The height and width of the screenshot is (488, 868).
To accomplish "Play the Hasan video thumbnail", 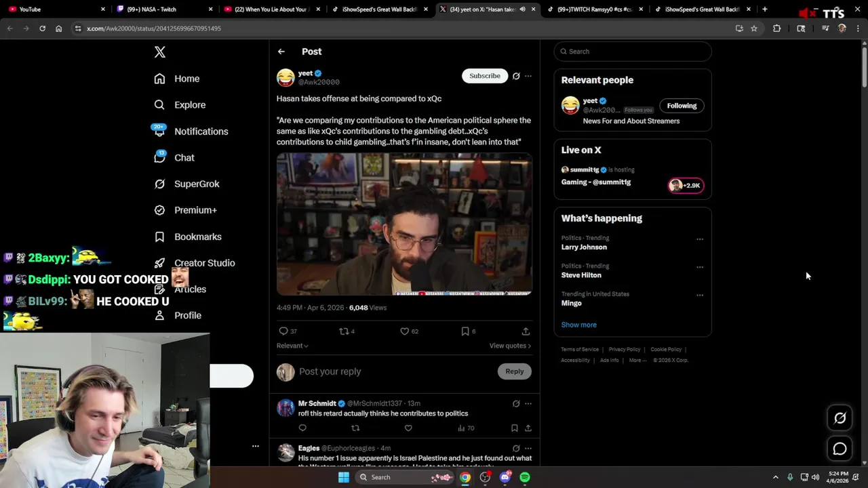I will point(404,224).
